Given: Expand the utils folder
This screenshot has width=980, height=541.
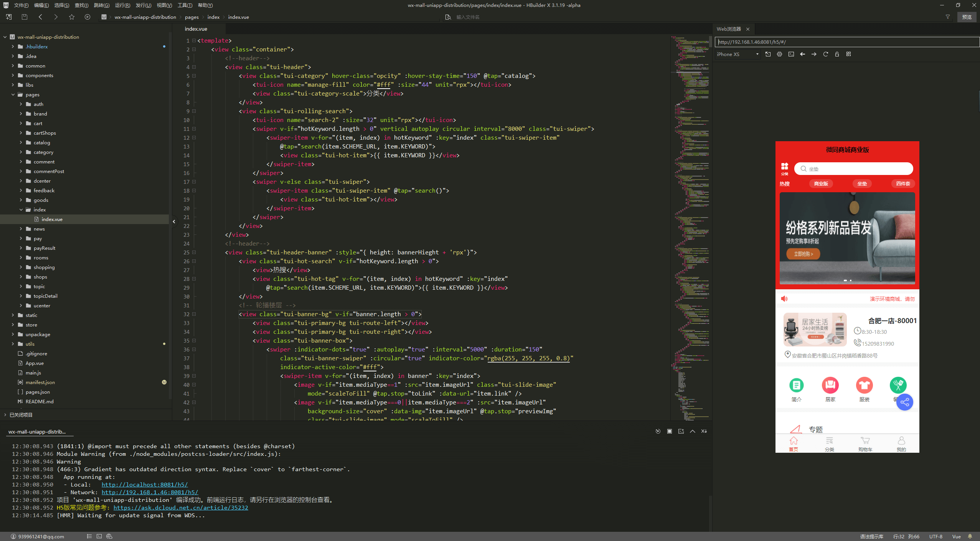Looking at the screenshot, I should point(13,344).
